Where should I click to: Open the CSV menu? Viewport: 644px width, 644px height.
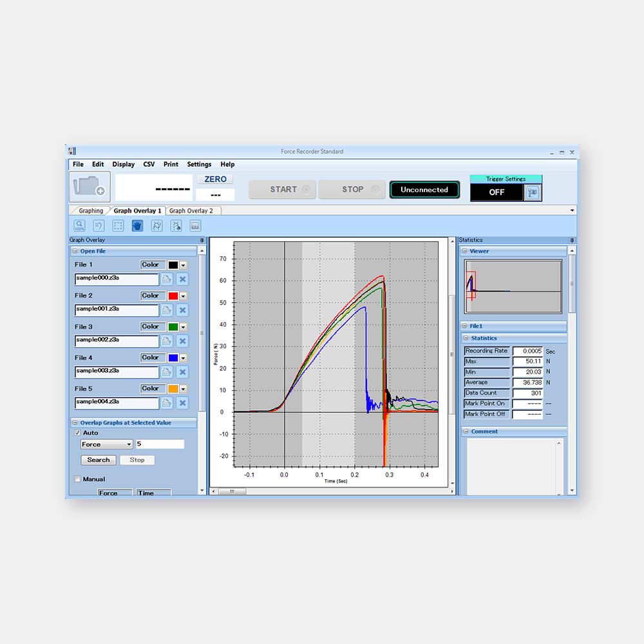point(149,164)
